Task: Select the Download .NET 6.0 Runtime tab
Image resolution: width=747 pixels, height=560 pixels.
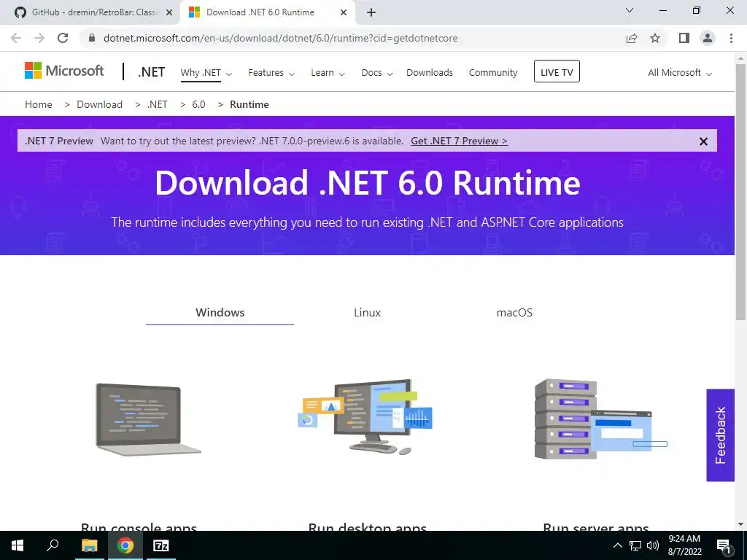Action: point(267,12)
